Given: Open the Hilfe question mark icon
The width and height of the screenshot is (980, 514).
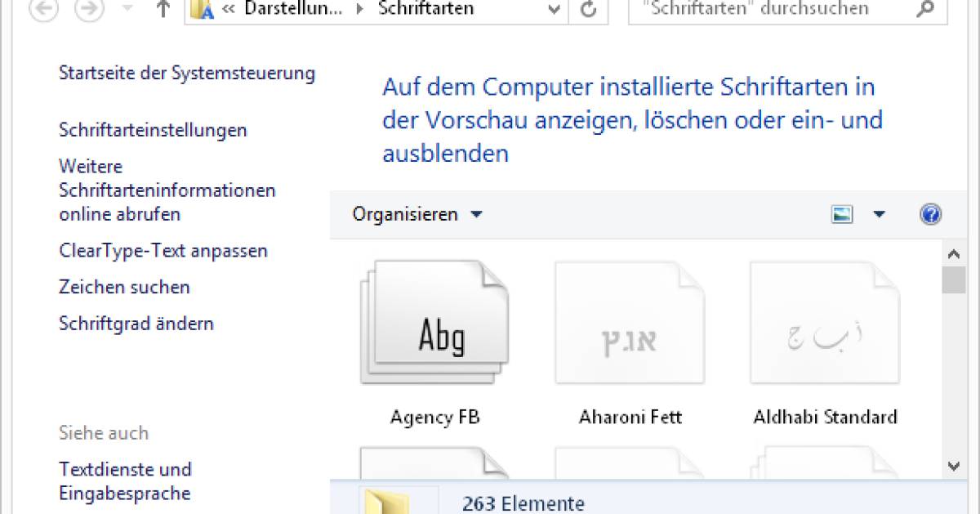Looking at the screenshot, I should [x=930, y=213].
